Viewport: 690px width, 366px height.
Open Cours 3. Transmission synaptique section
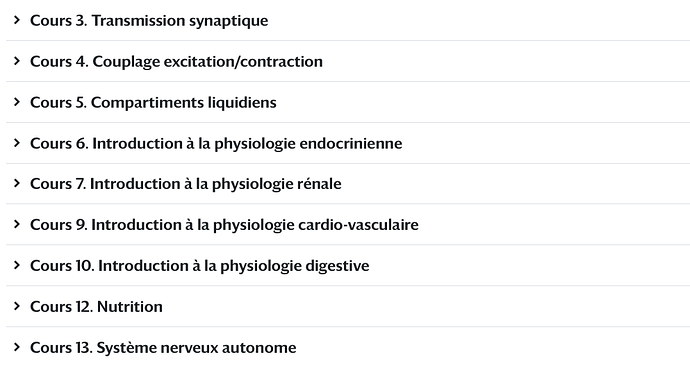tap(149, 21)
